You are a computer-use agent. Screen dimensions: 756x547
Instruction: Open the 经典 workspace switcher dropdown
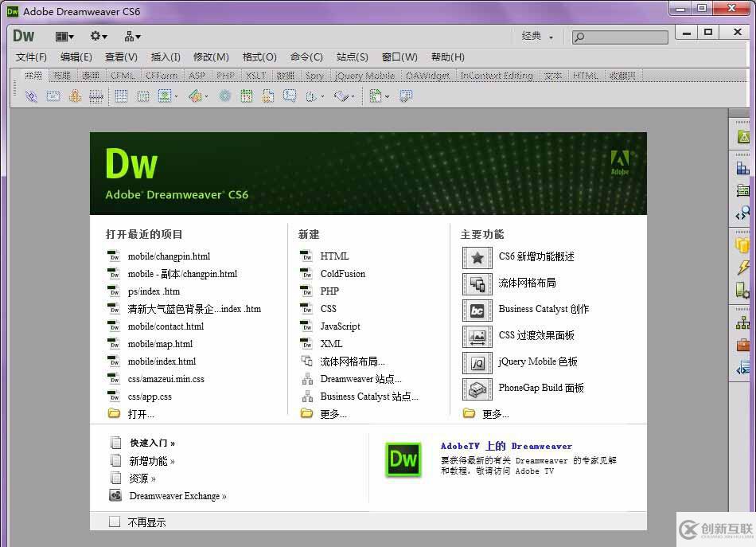point(537,36)
